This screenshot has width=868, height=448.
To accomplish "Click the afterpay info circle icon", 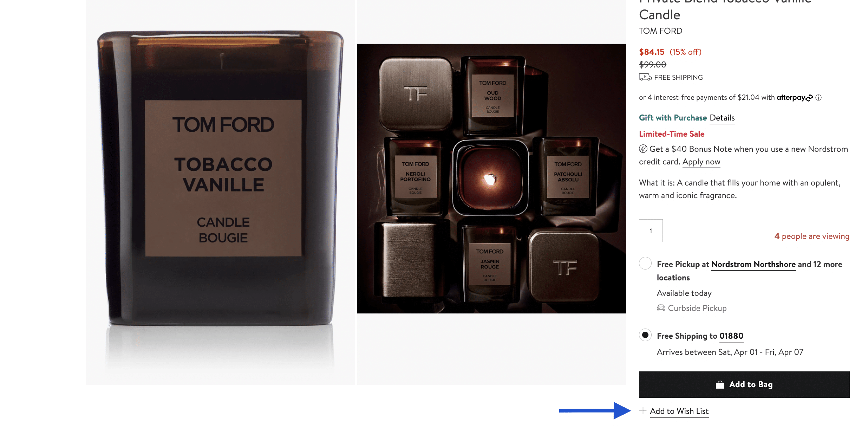I will click(x=818, y=98).
